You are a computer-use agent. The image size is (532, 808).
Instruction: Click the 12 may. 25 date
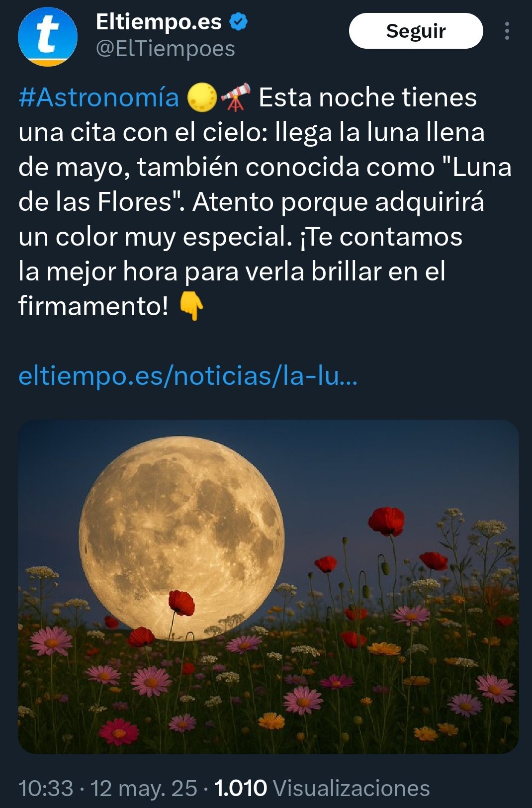pyautogui.click(x=144, y=789)
